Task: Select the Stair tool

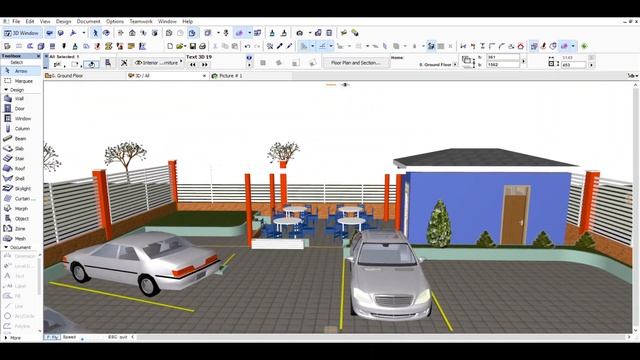Action: pyautogui.click(x=20, y=158)
